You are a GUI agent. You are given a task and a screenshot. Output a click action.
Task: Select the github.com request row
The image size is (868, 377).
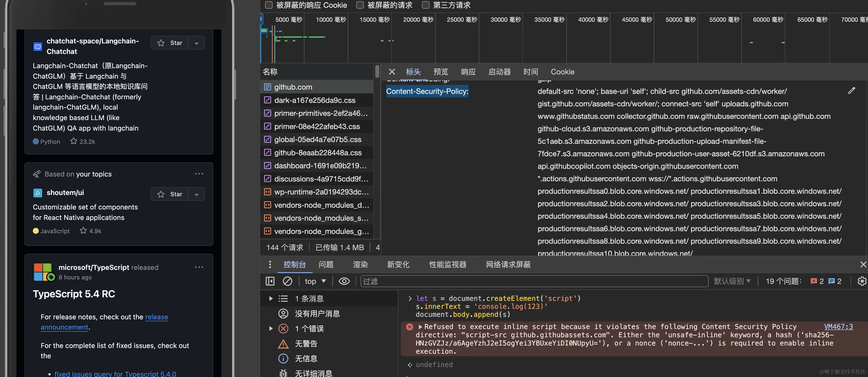(317, 87)
